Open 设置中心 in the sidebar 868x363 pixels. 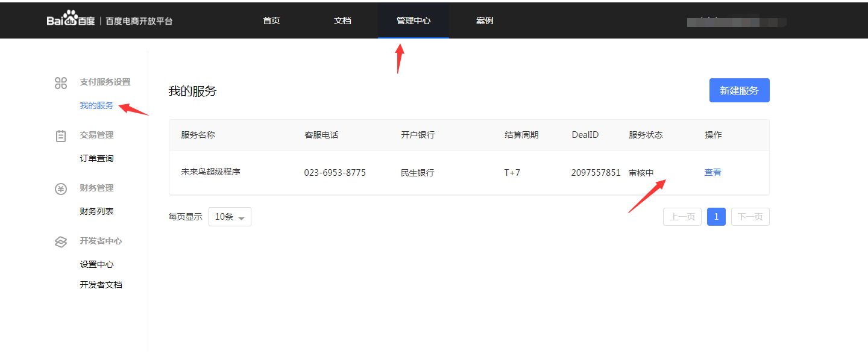[x=96, y=264]
